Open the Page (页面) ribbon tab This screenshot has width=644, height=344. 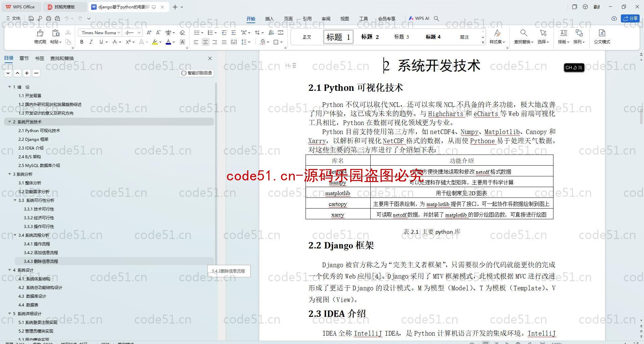(288, 19)
